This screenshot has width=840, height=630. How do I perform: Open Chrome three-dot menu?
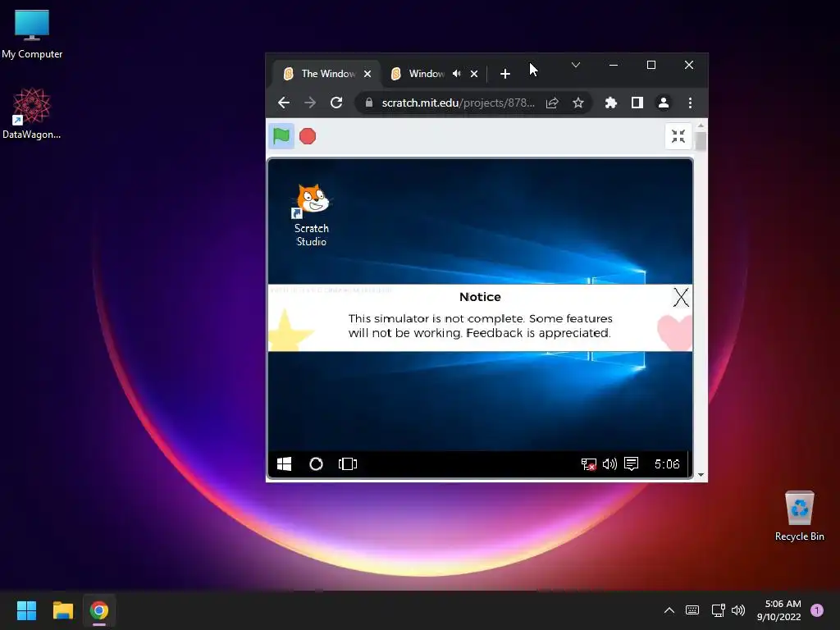(690, 103)
